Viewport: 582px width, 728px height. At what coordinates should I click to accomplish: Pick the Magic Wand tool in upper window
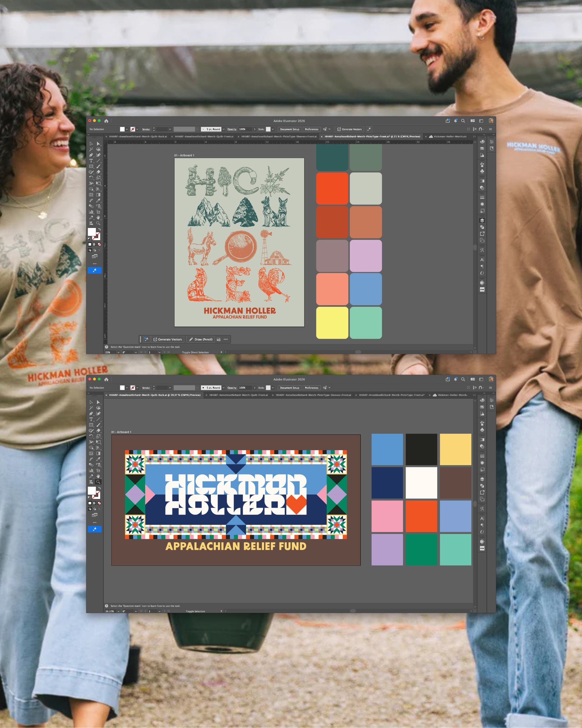pos(91,149)
